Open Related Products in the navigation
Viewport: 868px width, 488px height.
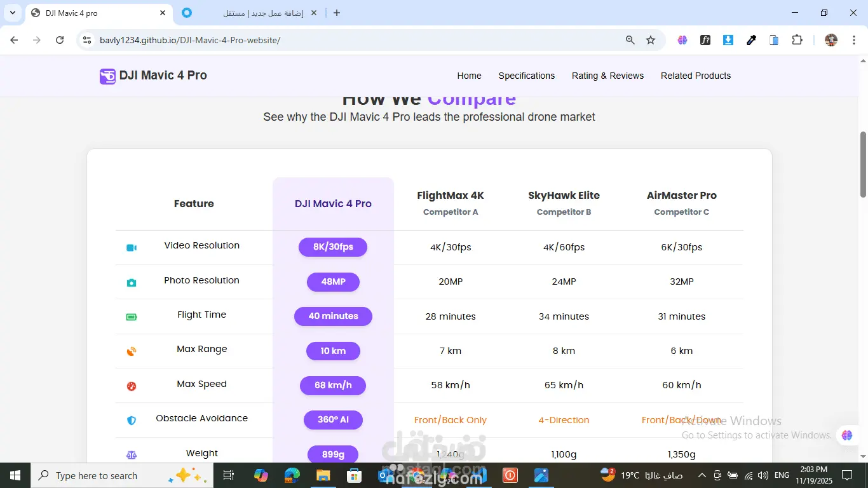click(x=696, y=76)
